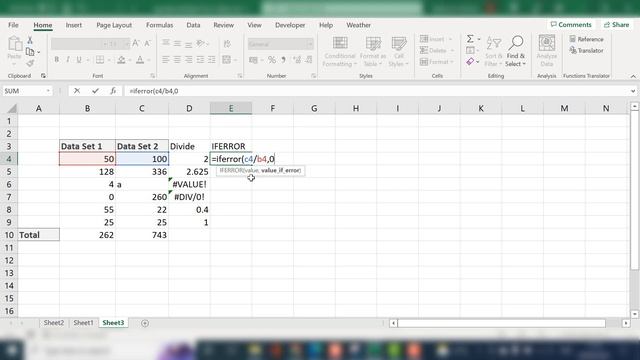
Task: Toggle Underline formatting
Action: click(x=79, y=60)
